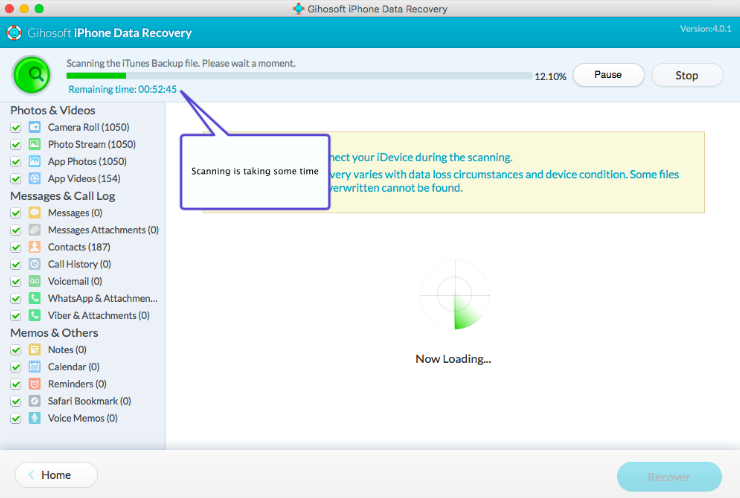The width and height of the screenshot is (740, 498).
Task: Click the Viber phone icon
Action: pyautogui.click(x=34, y=315)
